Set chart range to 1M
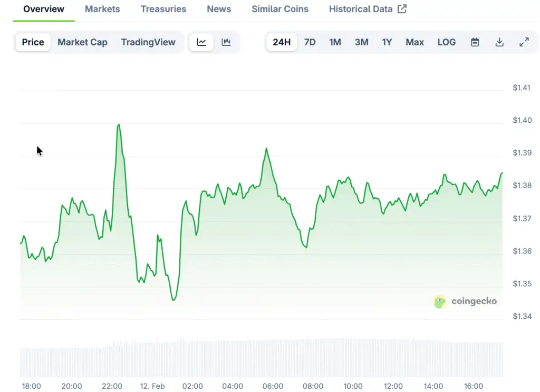The image size is (540, 392). (x=335, y=42)
